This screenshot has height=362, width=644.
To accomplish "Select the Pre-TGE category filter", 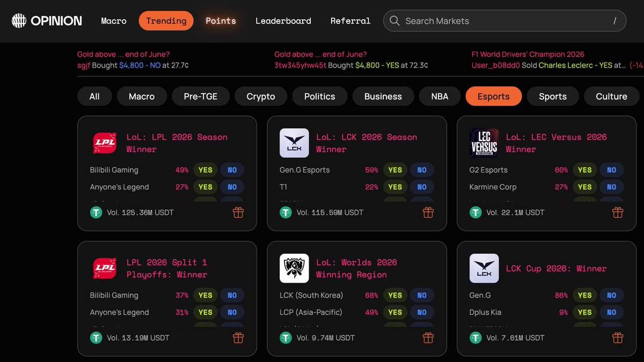I will (201, 97).
